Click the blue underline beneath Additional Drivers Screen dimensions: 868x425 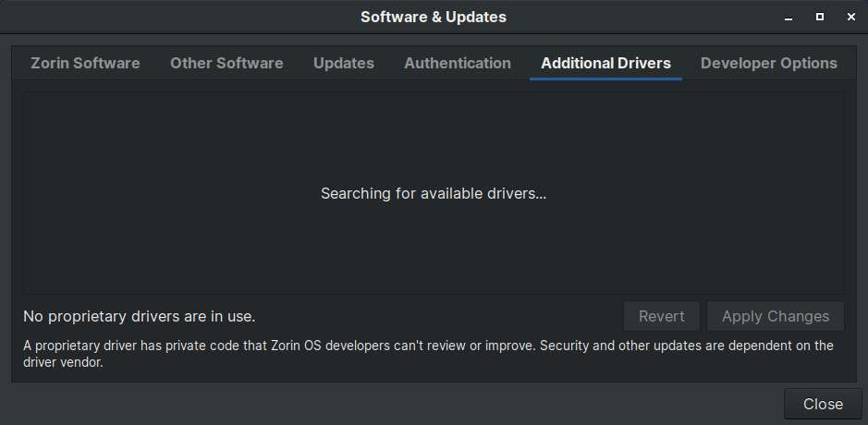click(605, 79)
